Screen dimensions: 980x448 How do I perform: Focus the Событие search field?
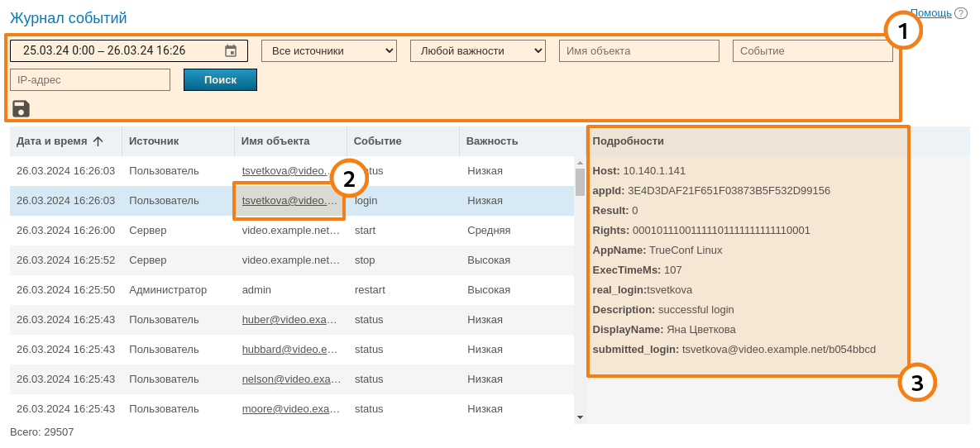tap(812, 51)
